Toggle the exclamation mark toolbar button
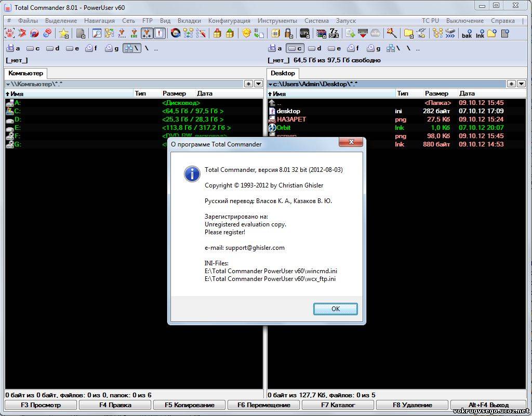 (x=159, y=33)
